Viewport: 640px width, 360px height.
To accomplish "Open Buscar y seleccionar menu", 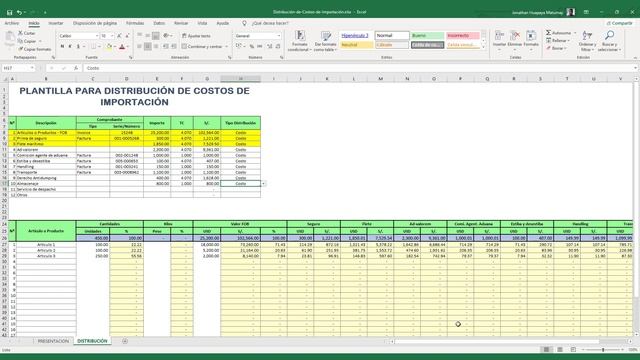I will pos(609,41).
